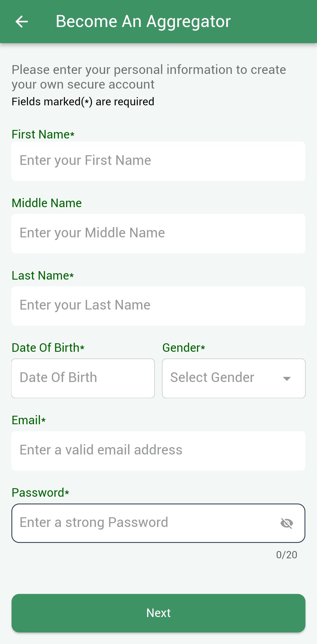Click the "Date Of Birth*" label
This screenshot has width=317, height=644.
[x=48, y=348]
